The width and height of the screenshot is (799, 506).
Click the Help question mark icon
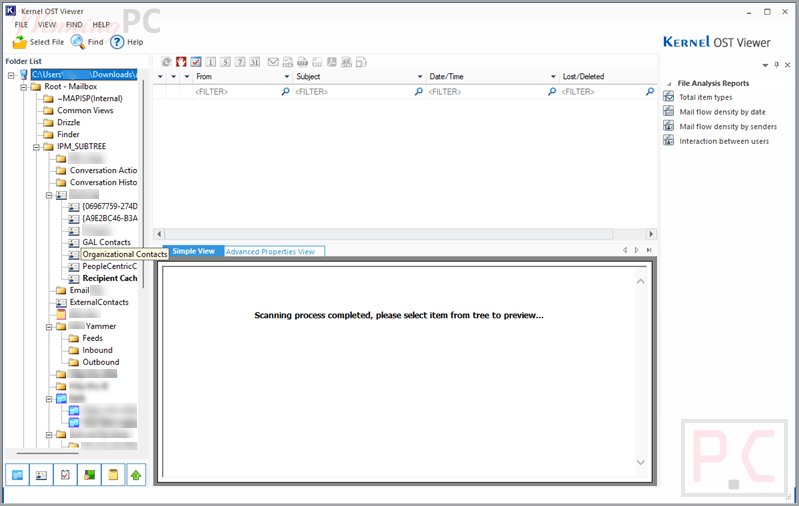[x=117, y=42]
